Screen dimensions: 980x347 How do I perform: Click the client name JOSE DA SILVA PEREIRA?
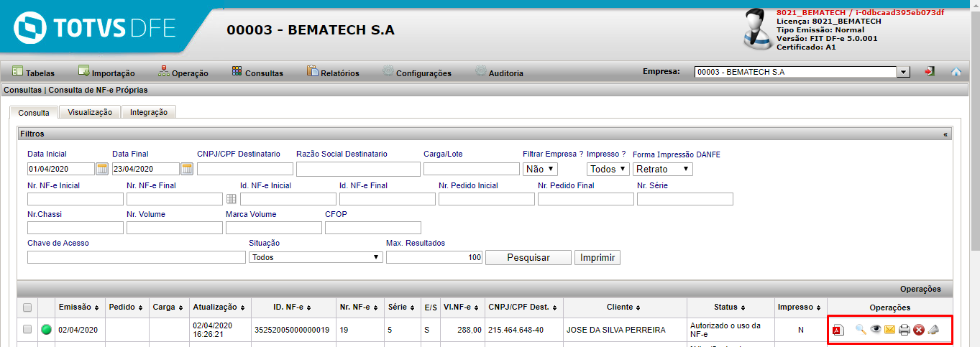(616, 330)
